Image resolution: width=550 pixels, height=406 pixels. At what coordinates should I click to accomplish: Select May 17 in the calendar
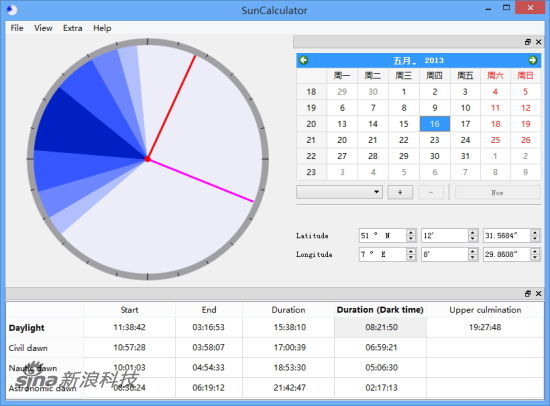465,124
